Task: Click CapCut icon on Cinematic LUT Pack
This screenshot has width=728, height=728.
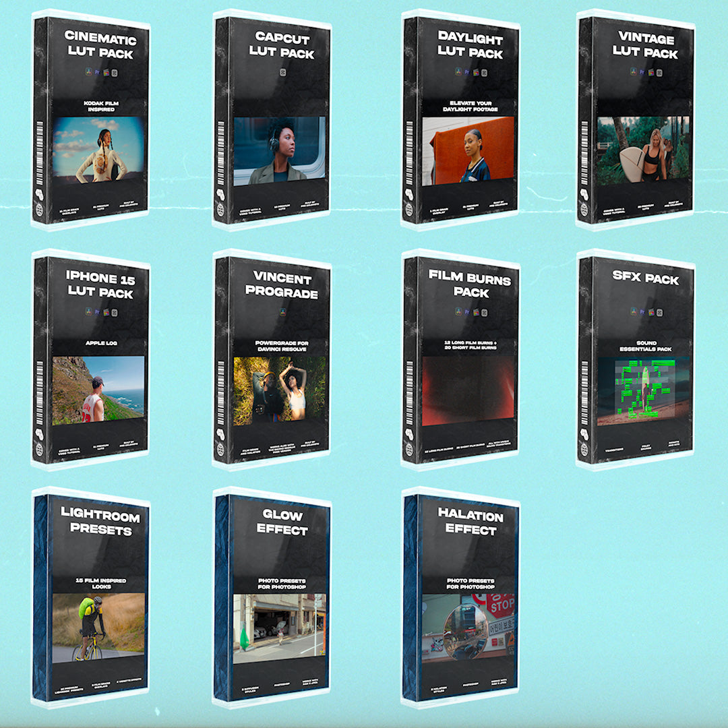Action: click(115, 71)
